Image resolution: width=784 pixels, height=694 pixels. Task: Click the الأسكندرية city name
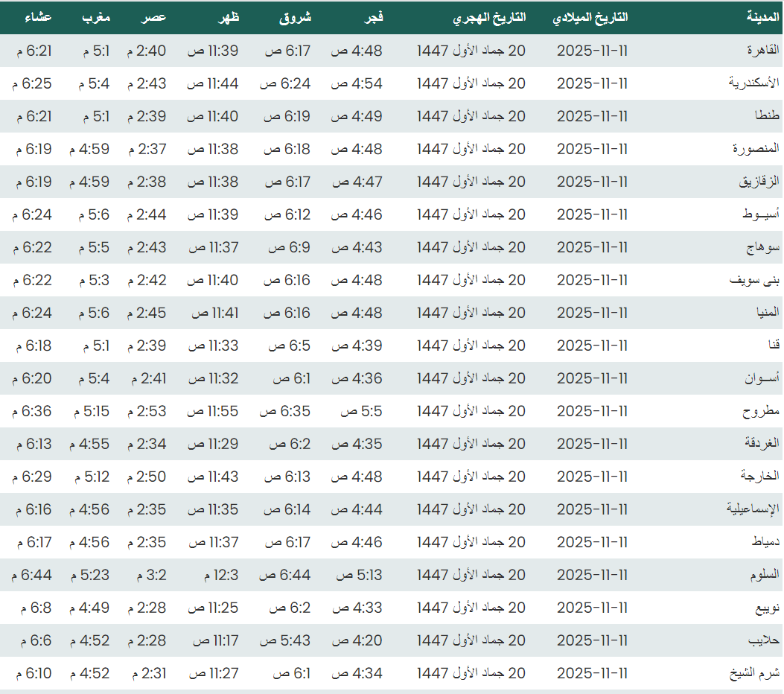click(753, 83)
